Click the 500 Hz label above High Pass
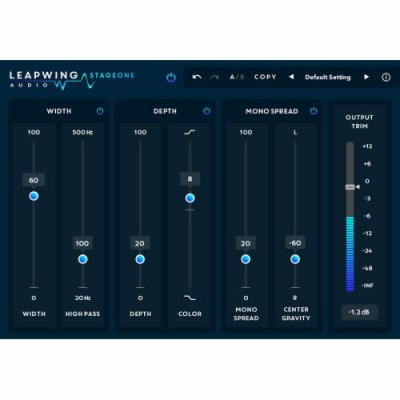This screenshot has width=400, height=400. 83,132
